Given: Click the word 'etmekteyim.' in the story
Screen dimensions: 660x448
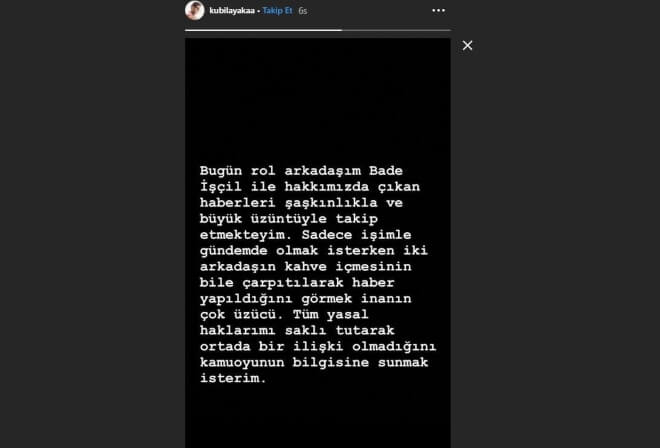Looking at the screenshot, I should tap(246, 235).
